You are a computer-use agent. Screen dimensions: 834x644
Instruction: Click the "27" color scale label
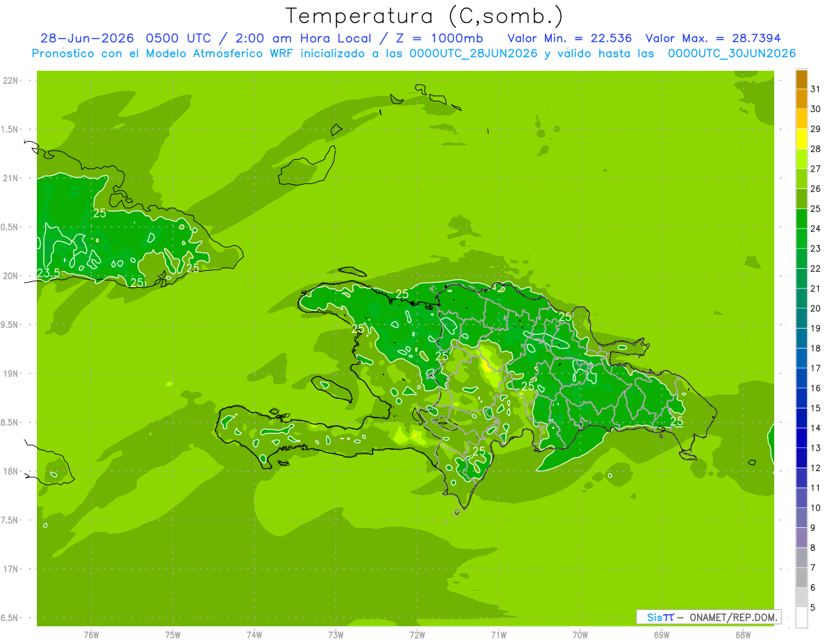click(x=816, y=169)
